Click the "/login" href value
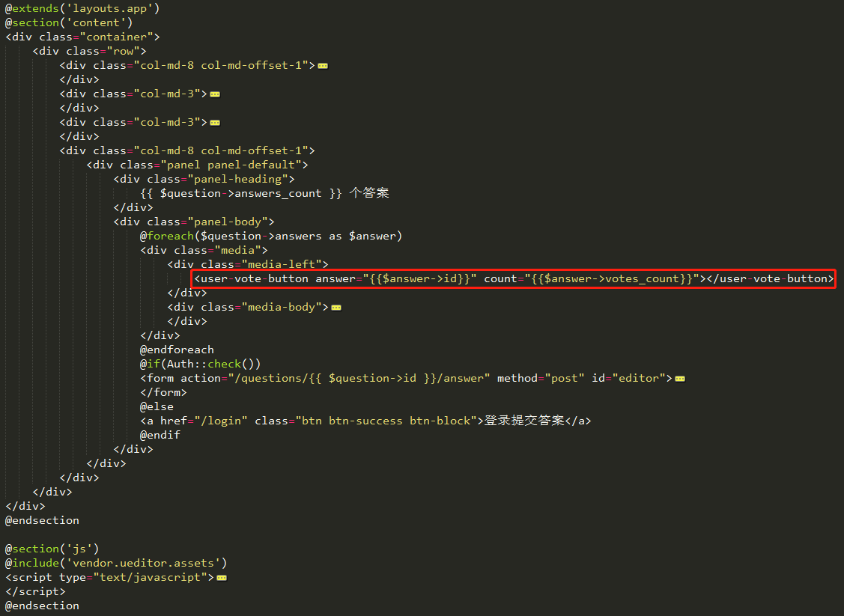Image resolution: width=844 pixels, height=616 pixels. click(221, 421)
